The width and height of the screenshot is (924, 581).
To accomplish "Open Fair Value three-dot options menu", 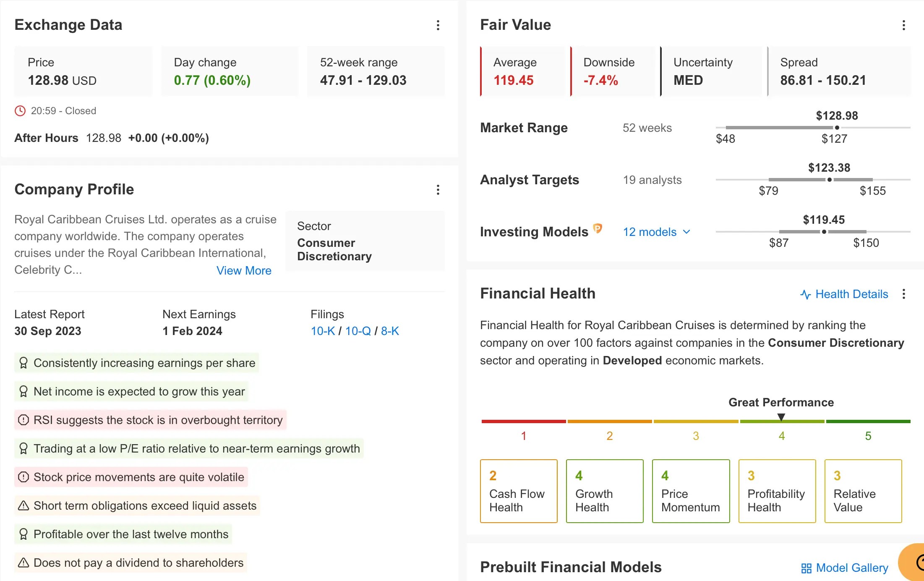I will click(x=904, y=25).
